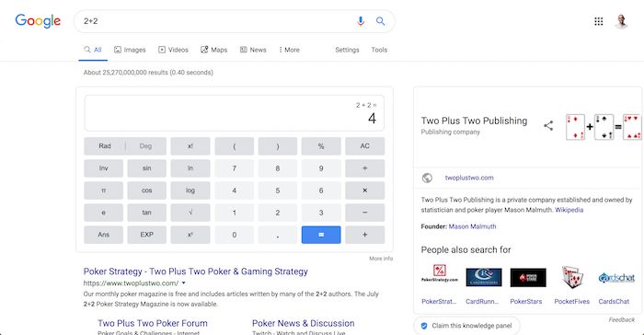Click the microphone voice search icon

[361, 21]
